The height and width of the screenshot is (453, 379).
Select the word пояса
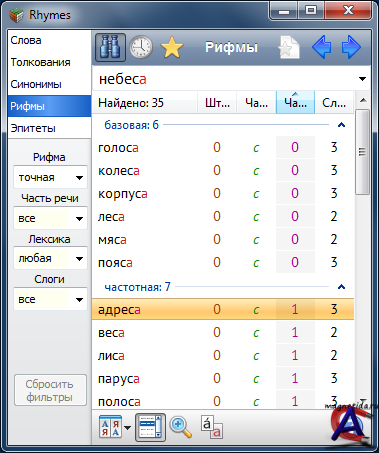[x=223, y=262]
